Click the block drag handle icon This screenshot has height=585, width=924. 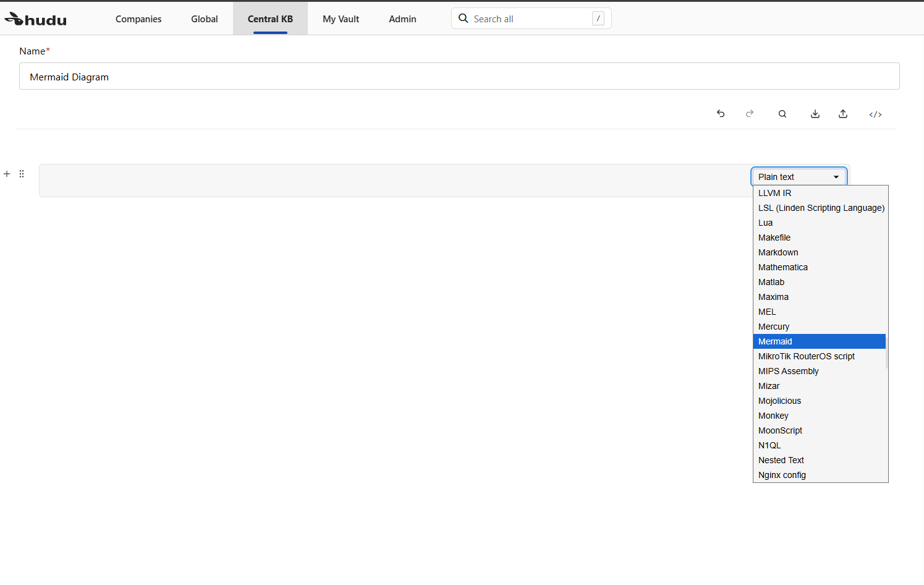click(x=22, y=174)
